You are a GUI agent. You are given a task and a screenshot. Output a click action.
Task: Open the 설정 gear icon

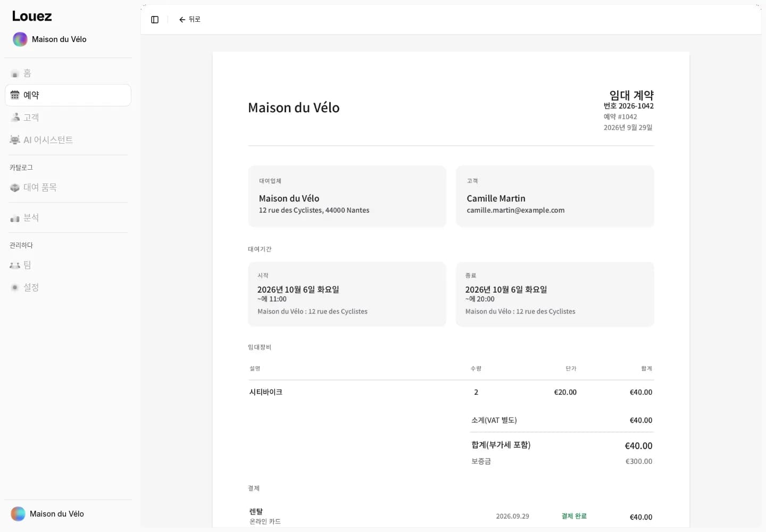tap(15, 287)
